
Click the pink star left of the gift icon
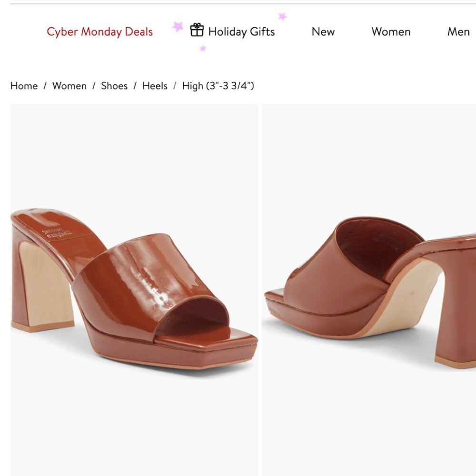[x=177, y=26]
